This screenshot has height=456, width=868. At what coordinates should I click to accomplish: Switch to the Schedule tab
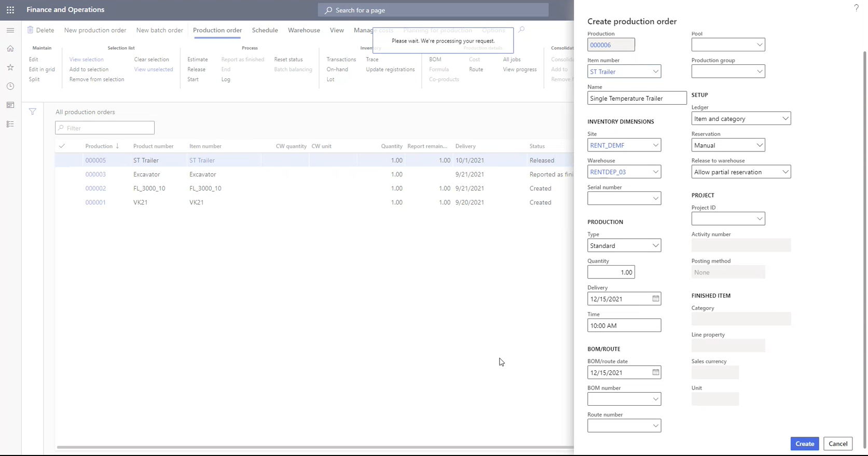pyautogui.click(x=265, y=30)
